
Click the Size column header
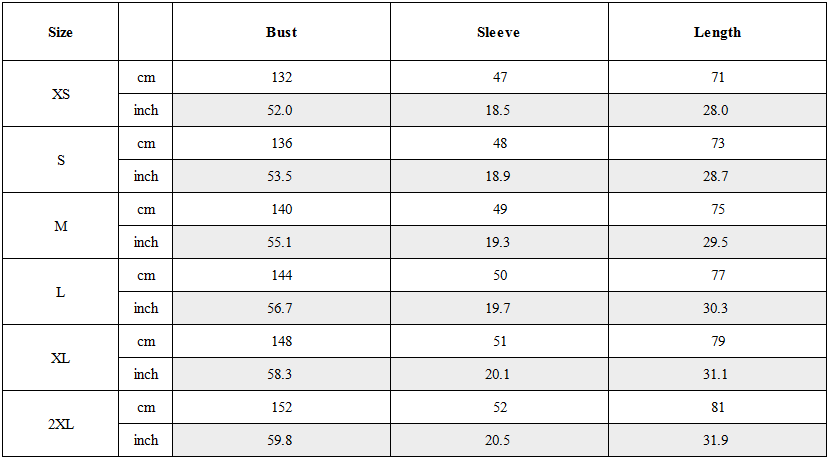60,32
